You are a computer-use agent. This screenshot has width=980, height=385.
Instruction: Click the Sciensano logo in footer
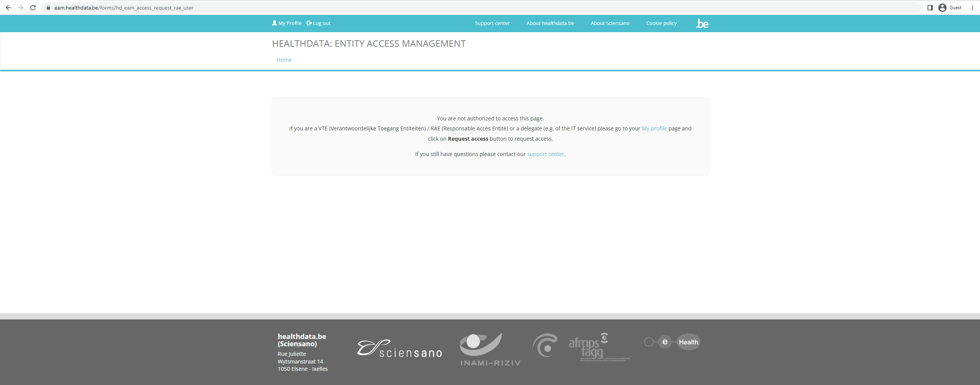(x=399, y=349)
